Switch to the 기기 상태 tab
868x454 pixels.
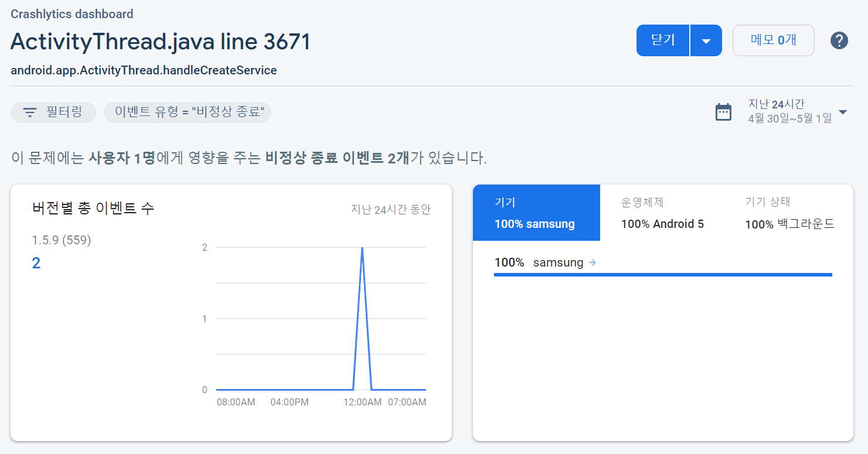(x=789, y=213)
